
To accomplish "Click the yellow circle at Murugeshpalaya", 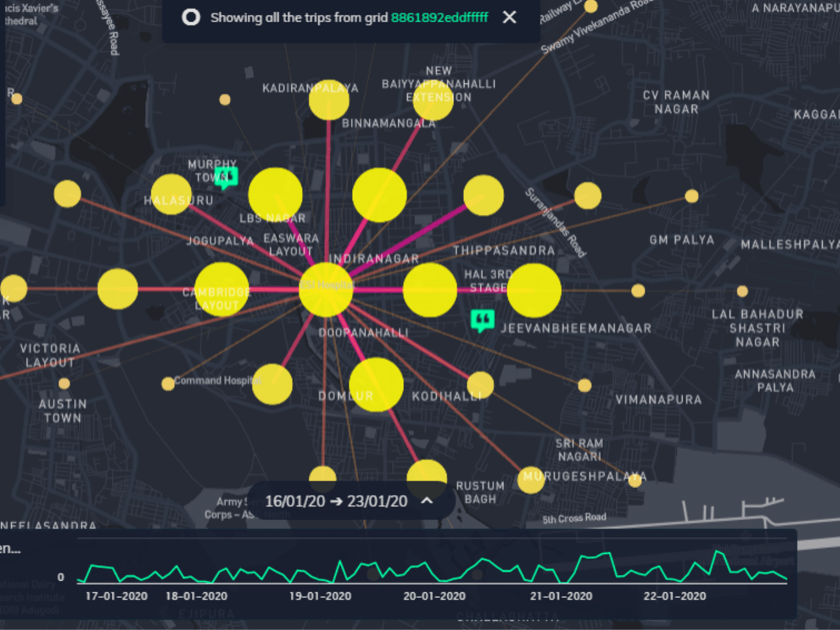I will 531,480.
